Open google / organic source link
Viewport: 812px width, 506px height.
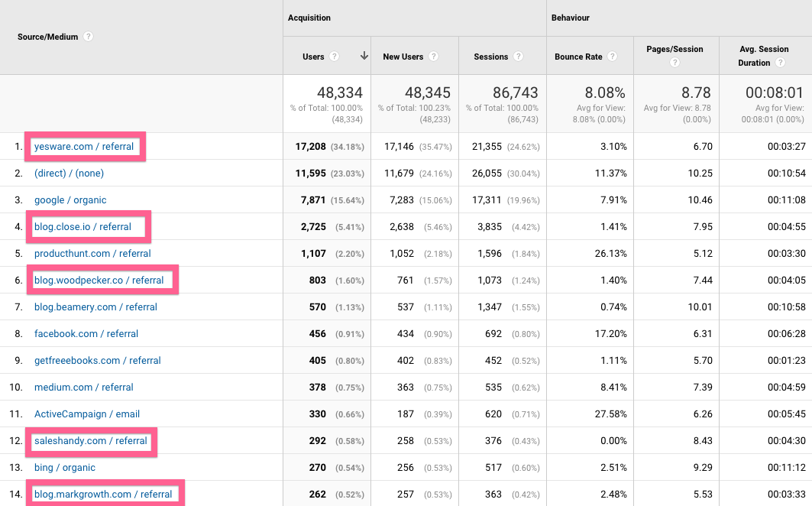pos(70,200)
